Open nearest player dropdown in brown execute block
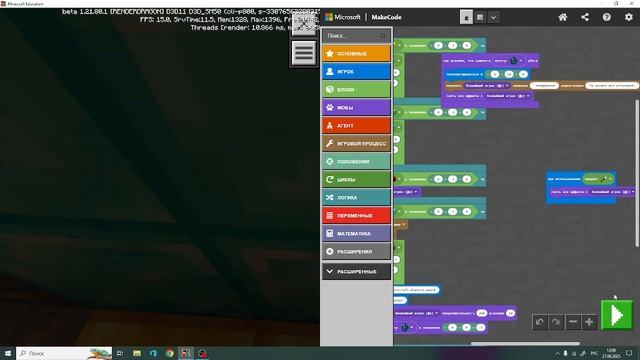640x360 pixels. (487, 86)
